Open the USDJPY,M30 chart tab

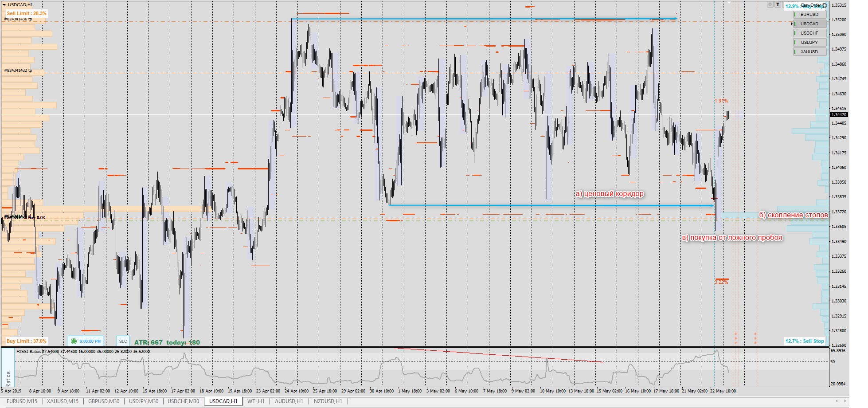[144, 401]
